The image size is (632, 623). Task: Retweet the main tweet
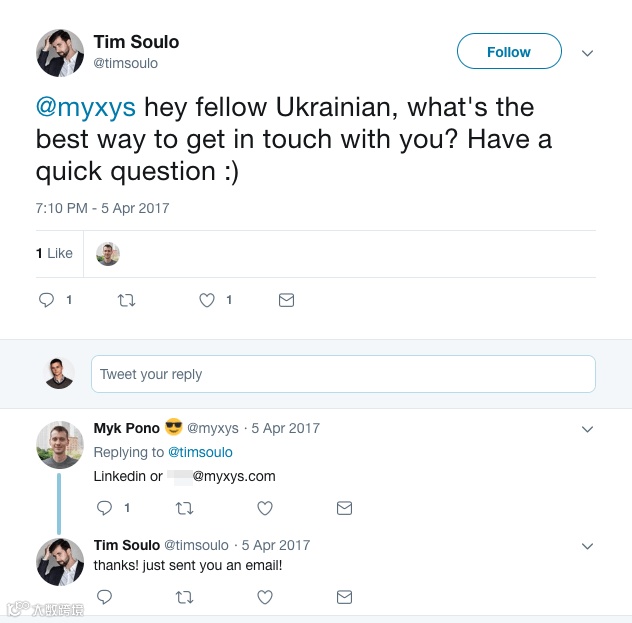127,300
